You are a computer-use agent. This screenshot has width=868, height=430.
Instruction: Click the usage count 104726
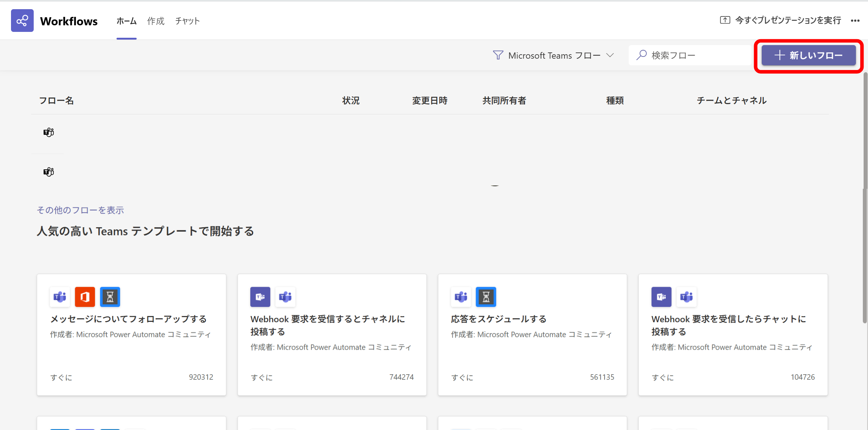coord(803,377)
